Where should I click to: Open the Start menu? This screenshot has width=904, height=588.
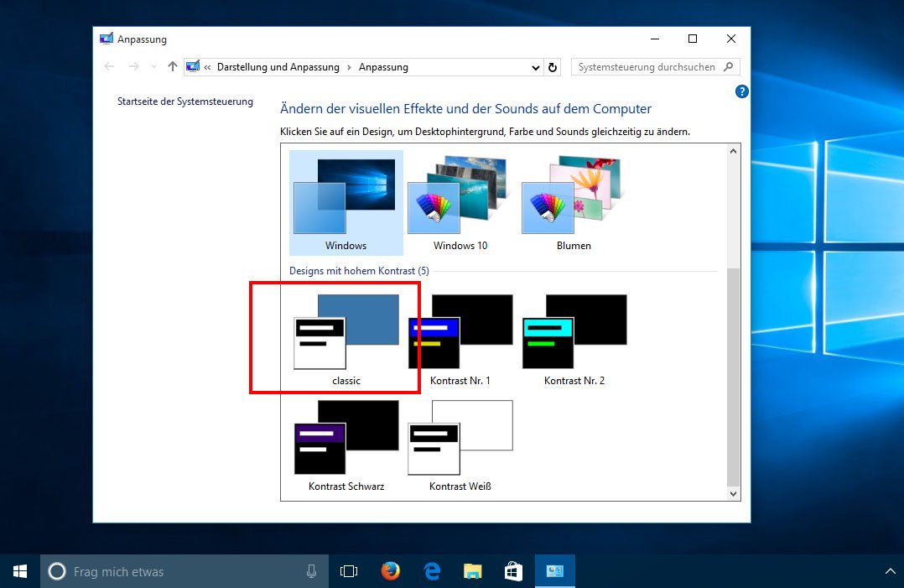18,570
